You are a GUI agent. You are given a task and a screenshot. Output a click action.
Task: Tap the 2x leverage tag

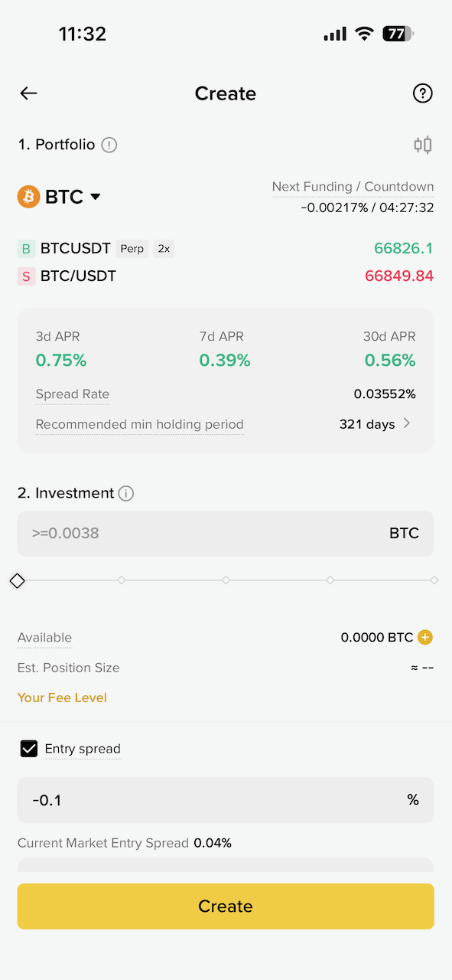164,249
